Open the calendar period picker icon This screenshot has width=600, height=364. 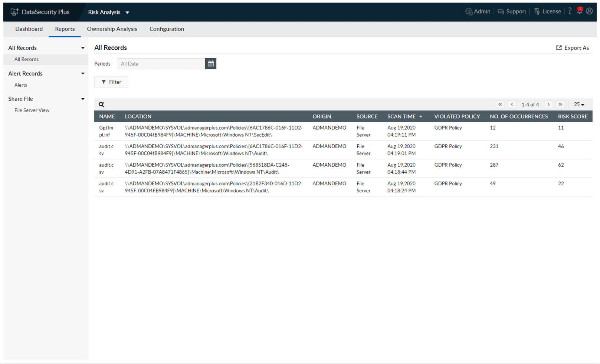point(210,64)
